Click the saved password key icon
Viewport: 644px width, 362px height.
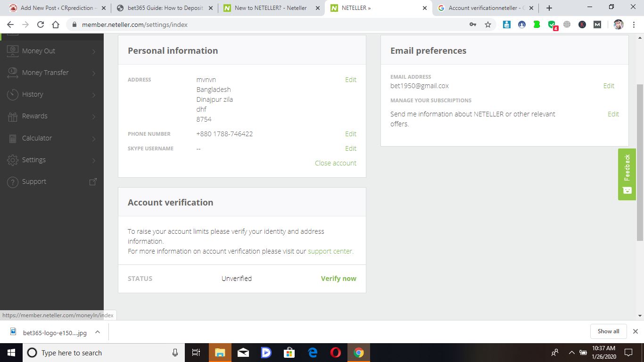472,25
